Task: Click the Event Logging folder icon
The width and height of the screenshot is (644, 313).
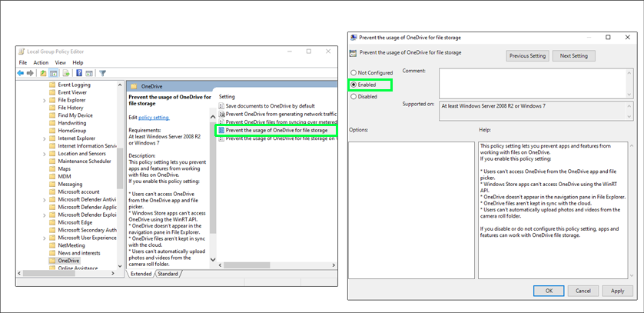Action: click(x=52, y=85)
